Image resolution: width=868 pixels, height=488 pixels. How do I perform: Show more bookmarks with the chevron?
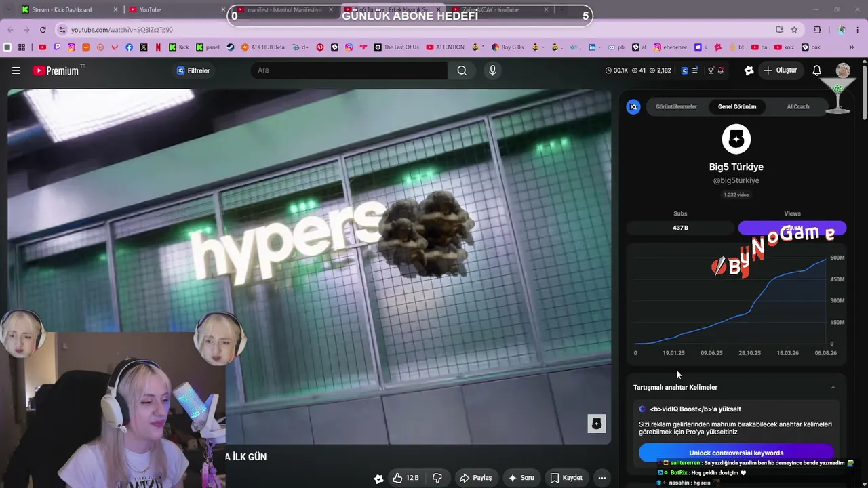pyautogui.click(x=852, y=47)
